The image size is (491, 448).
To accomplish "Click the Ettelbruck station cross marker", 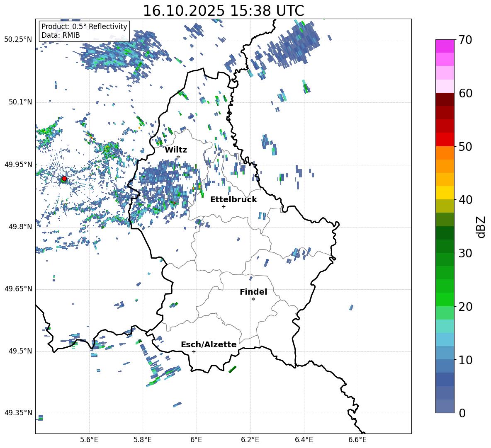I will 224,206.
